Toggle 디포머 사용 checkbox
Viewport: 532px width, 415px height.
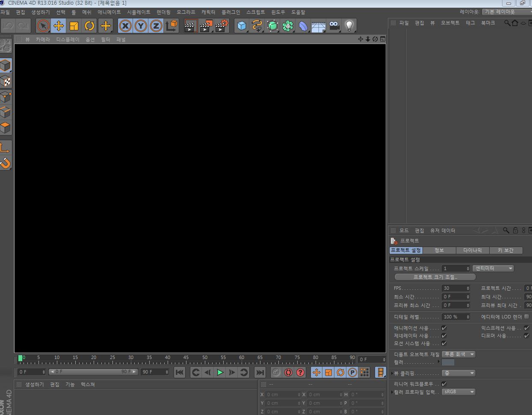(x=526, y=336)
